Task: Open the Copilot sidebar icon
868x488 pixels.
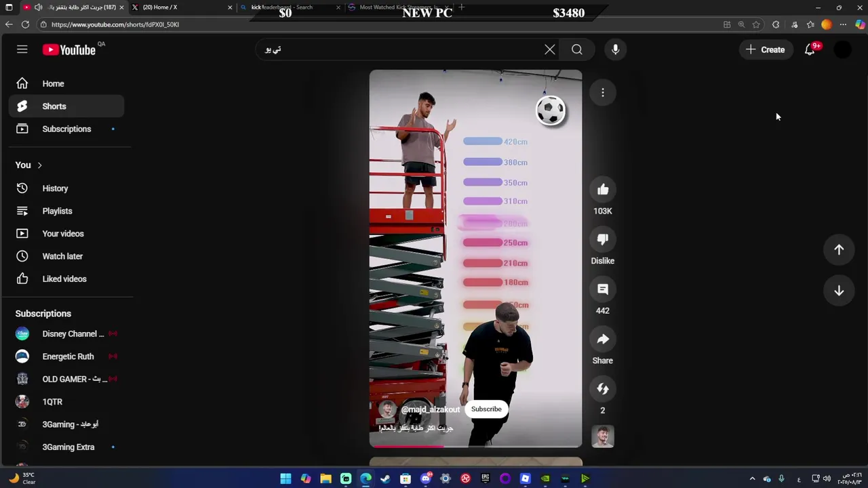Action: pos(859,24)
